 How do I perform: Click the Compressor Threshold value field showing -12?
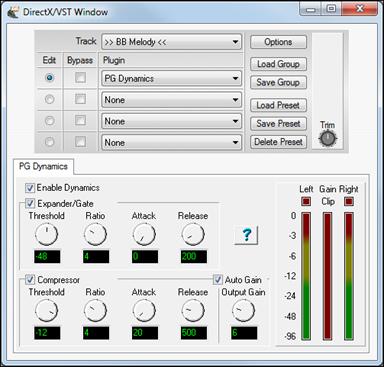point(47,333)
